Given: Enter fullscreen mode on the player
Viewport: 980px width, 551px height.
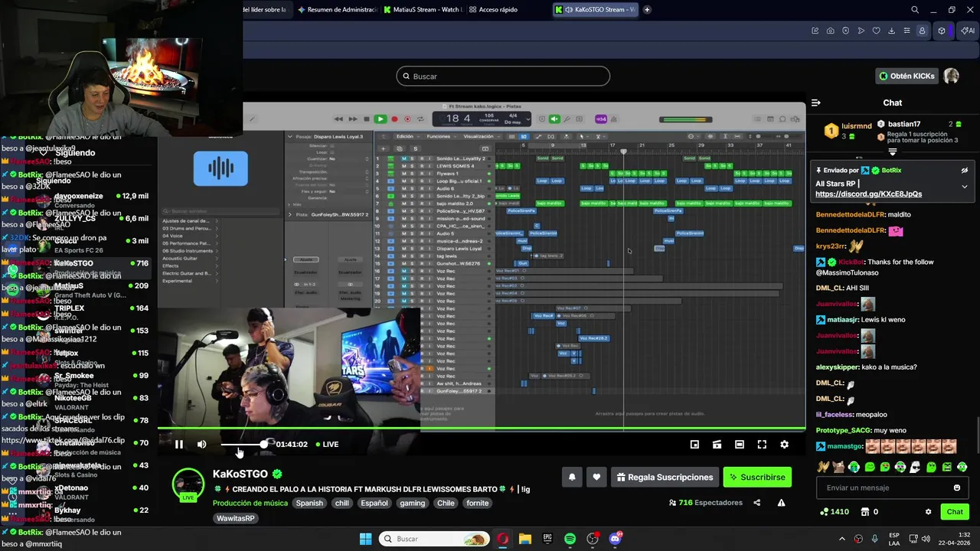Looking at the screenshot, I should click(762, 444).
